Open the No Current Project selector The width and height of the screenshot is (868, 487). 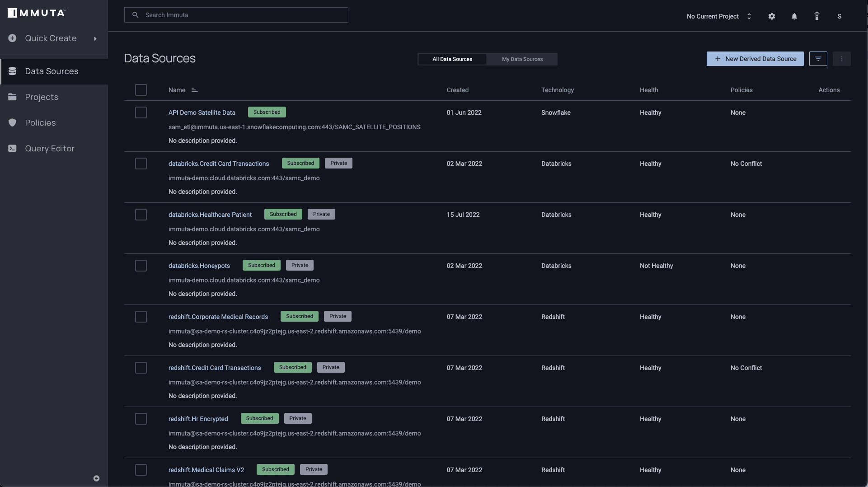[718, 16]
